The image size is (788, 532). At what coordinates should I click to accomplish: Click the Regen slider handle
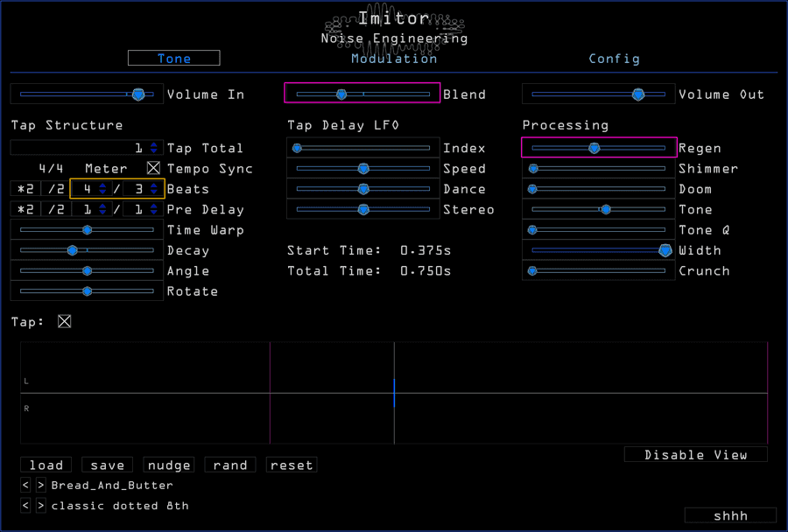(594, 148)
